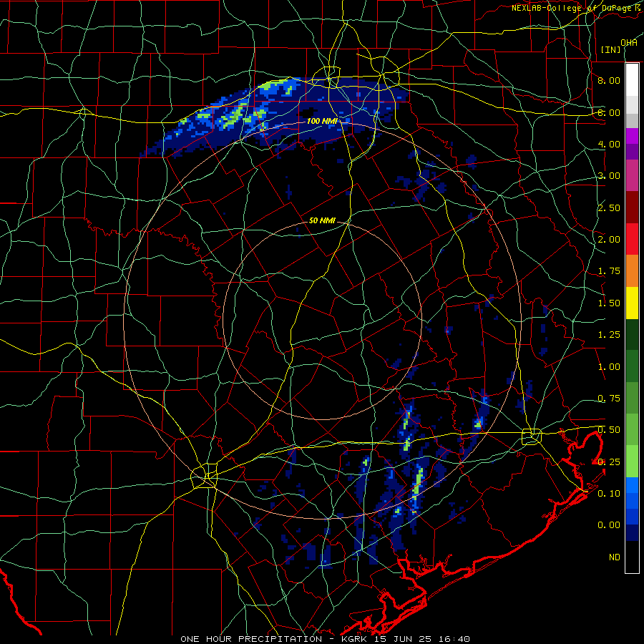Click the 0.25 legend value
Image resolution: width=644 pixels, height=644 pixels.
pyautogui.click(x=609, y=462)
